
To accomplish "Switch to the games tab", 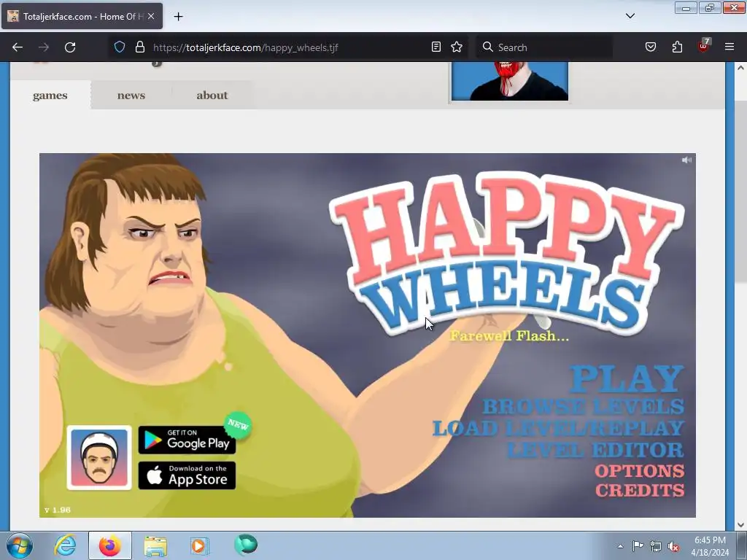I will [50, 96].
